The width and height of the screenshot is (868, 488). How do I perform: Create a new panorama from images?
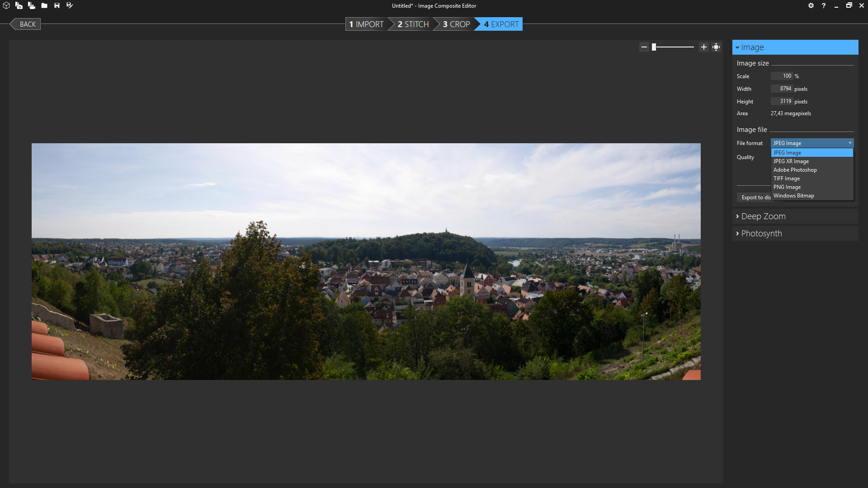19,5
